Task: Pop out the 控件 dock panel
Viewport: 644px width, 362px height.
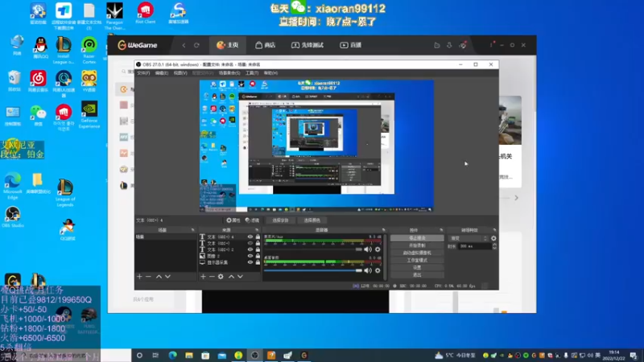Action: pos(441,230)
